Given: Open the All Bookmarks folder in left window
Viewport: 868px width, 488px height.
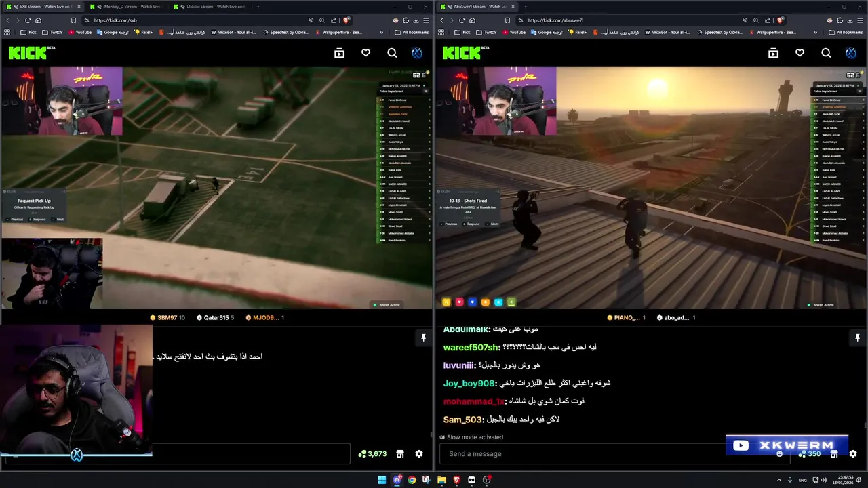Looking at the screenshot, I should (x=412, y=32).
